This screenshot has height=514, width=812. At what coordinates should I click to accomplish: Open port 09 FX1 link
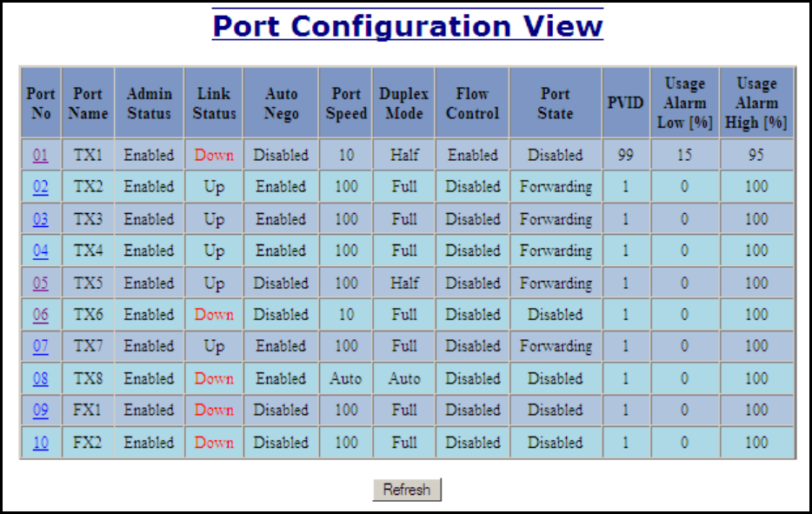[x=41, y=411]
